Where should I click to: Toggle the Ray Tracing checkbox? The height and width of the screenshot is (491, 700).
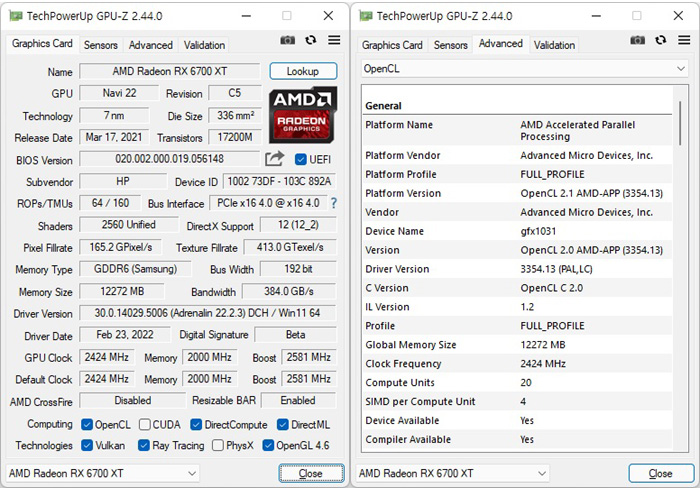point(143,445)
